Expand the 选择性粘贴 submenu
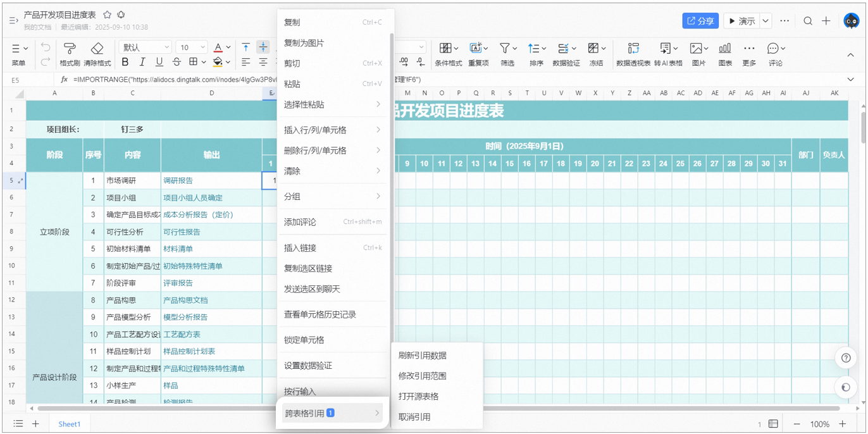The width and height of the screenshot is (868, 434). [332, 104]
